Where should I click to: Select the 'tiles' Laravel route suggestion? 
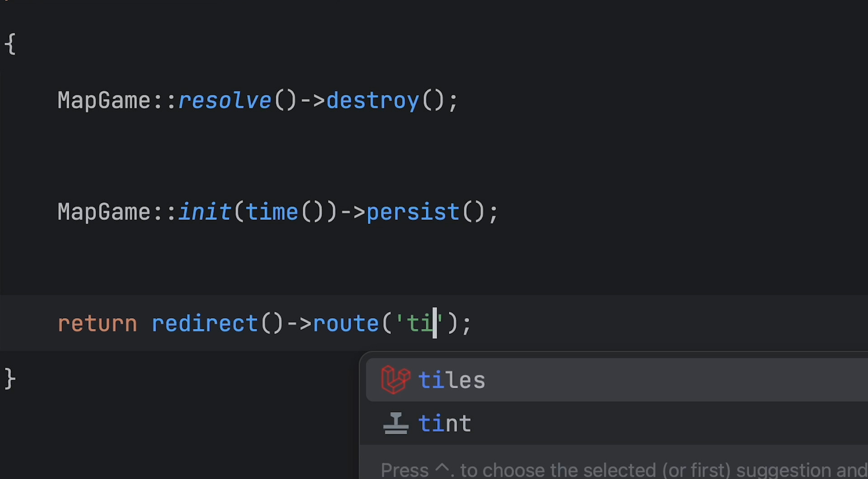click(617, 380)
